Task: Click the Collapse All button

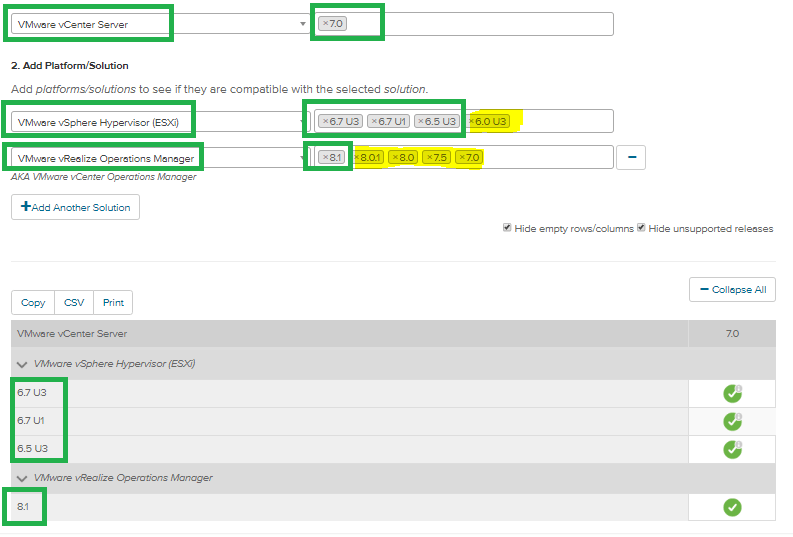Action: [x=732, y=290]
